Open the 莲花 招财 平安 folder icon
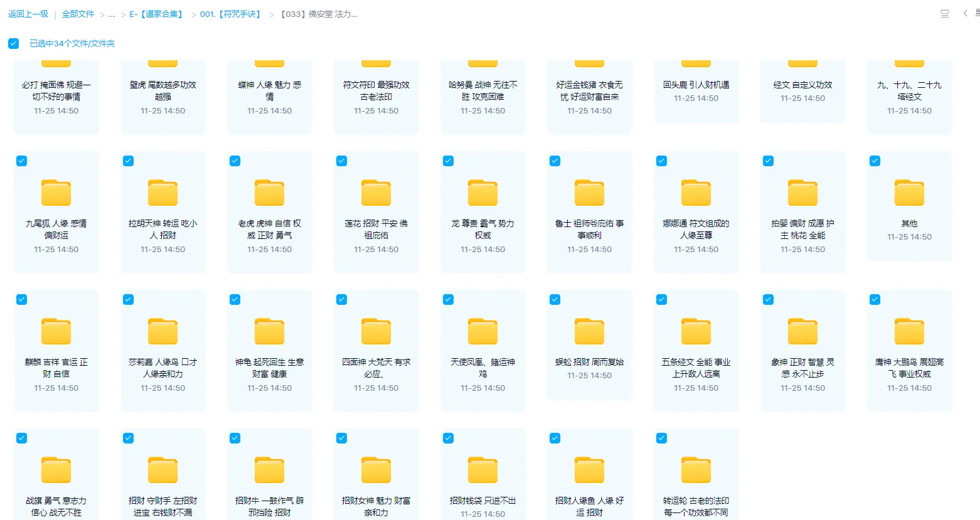The image size is (980, 520). point(376,193)
